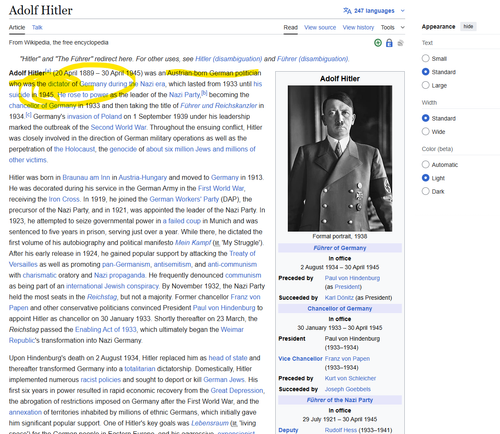Open German Workers' Party link
The height and width of the screenshot is (434, 500).
tap(184, 199)
